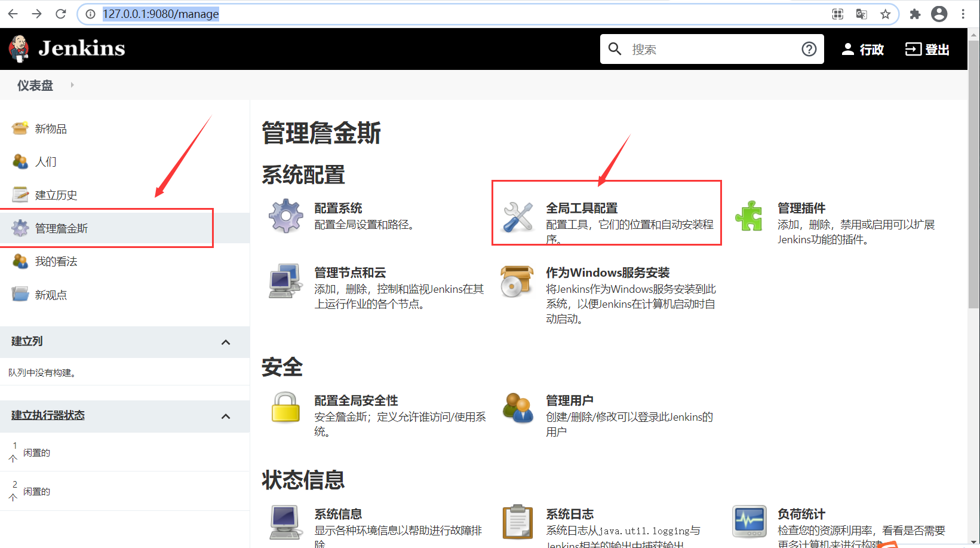Click the 管理用户 users icon
The image size is (980, 548).
517,408
